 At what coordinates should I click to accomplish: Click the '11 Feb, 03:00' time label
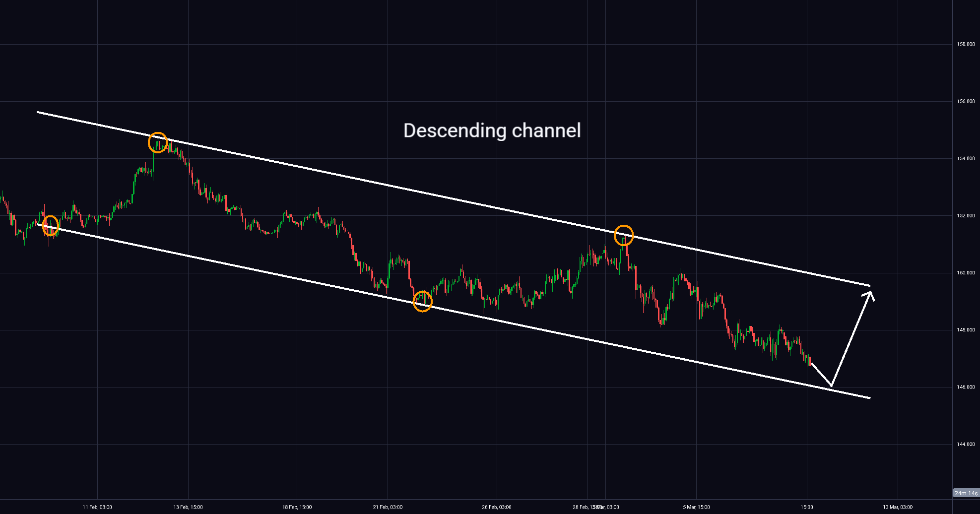tap(97, 507)
